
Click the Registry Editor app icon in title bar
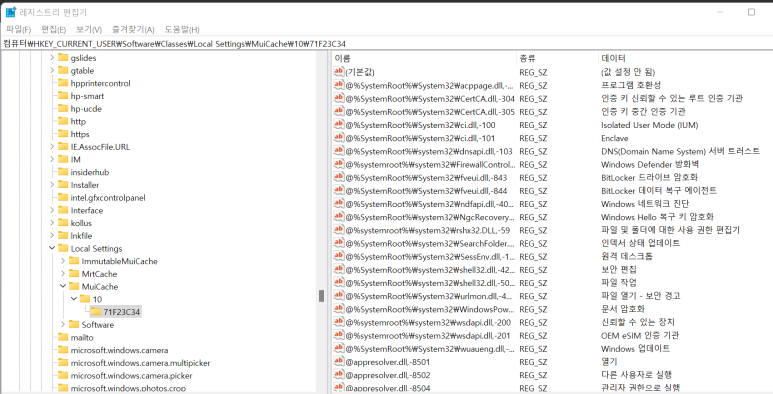(x=10, y=12)
